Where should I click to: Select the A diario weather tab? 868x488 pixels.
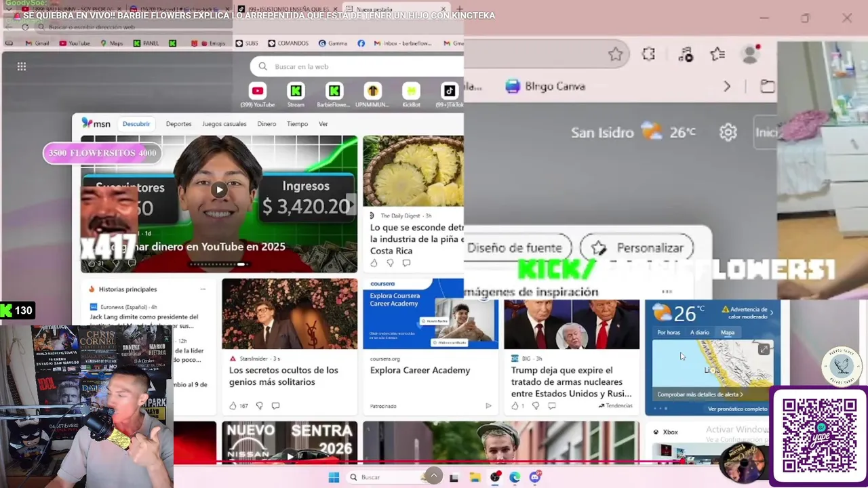click(x=700, y=333)
